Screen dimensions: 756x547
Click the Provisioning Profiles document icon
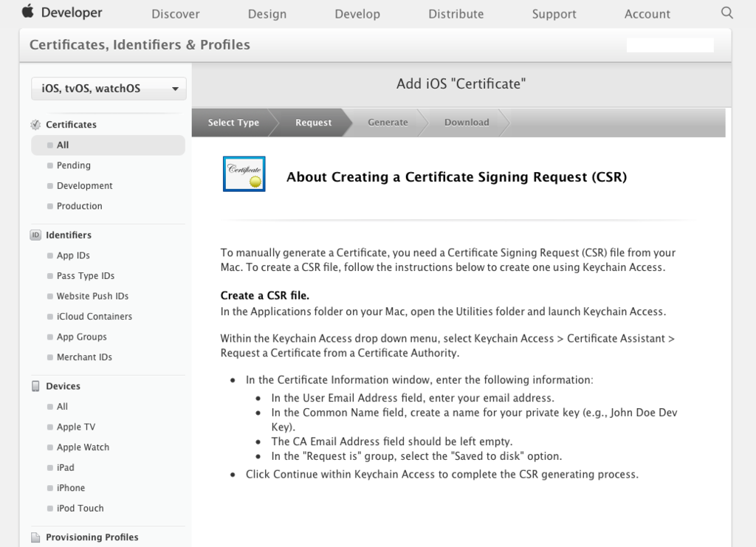pos(35,537)
